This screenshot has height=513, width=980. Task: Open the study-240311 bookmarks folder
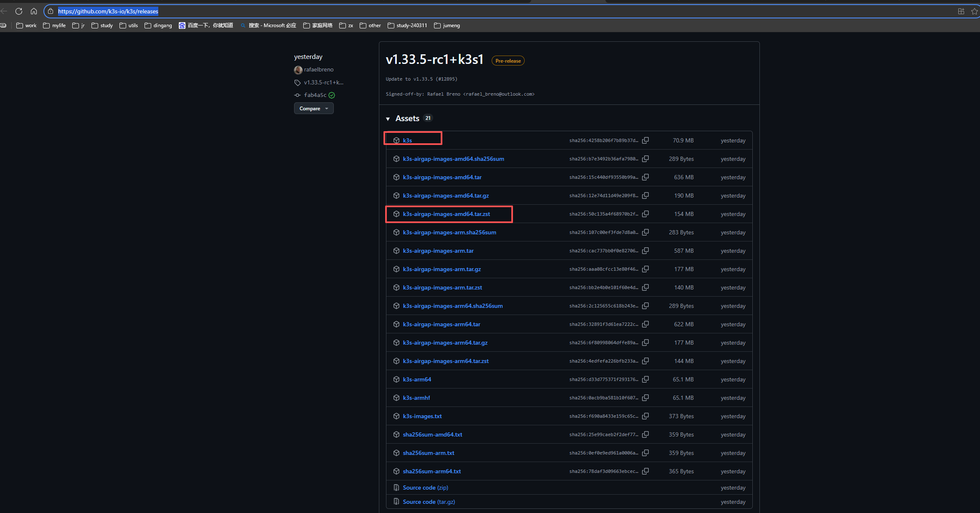pyautogui.click(x=407, y=25)
